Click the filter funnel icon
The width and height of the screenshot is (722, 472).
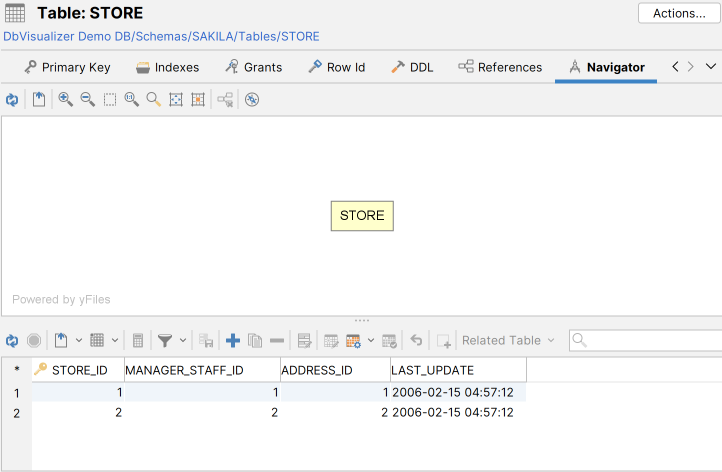pyautogui.click(x=165, y=341)
